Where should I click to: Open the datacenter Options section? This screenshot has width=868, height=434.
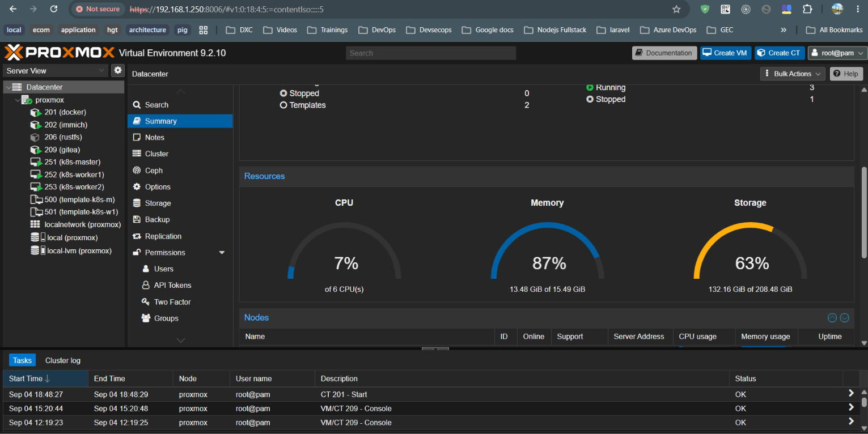[180, 186]
